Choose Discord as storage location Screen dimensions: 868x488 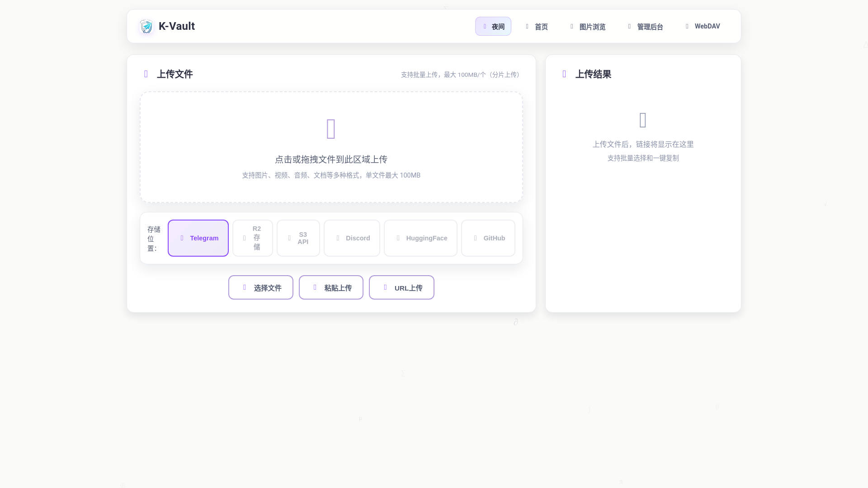(352, 238)
